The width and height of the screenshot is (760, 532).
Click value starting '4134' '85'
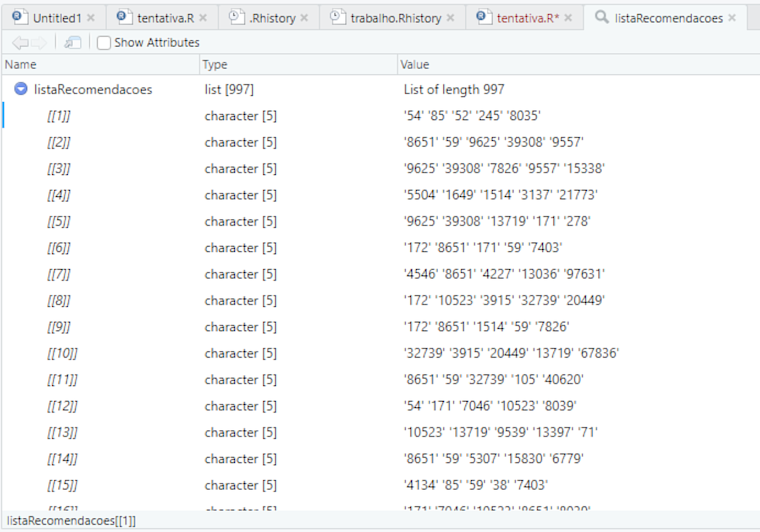[476, 485]
